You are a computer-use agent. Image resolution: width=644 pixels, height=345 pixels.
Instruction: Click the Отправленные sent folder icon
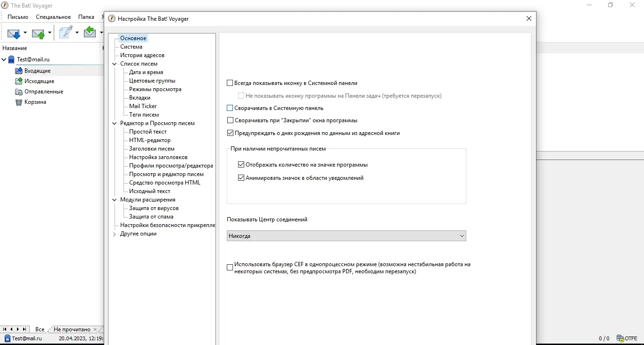tap(19, 92)
